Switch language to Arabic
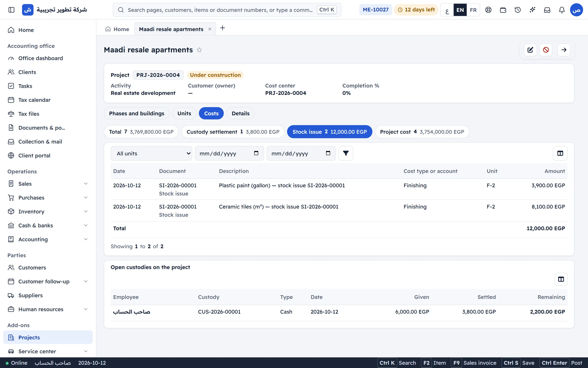 447,10
